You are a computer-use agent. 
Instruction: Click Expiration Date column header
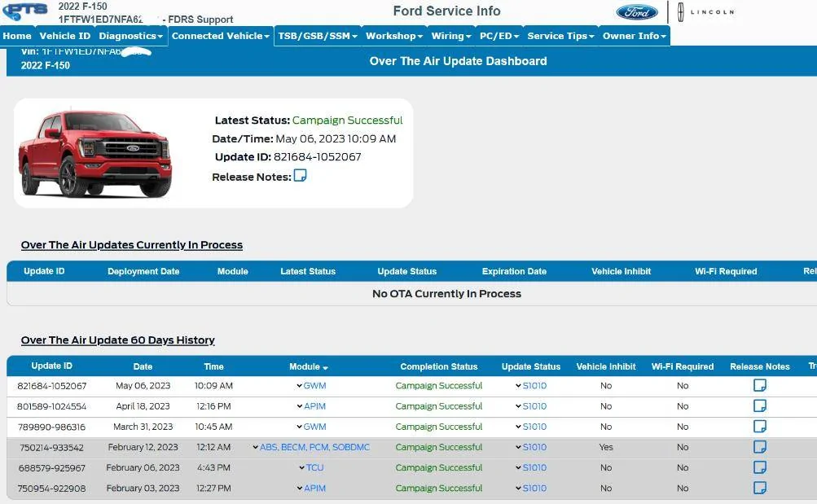coord(514,271)
